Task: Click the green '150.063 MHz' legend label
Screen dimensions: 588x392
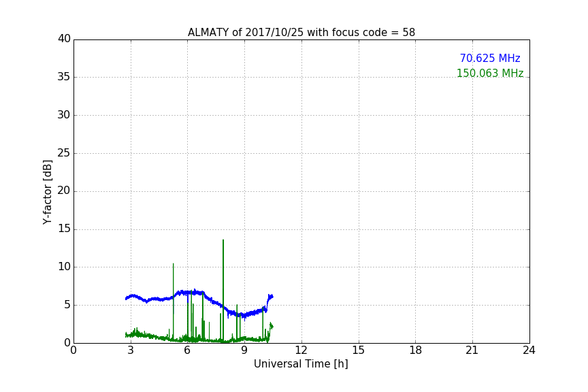Action: [490, 73]
